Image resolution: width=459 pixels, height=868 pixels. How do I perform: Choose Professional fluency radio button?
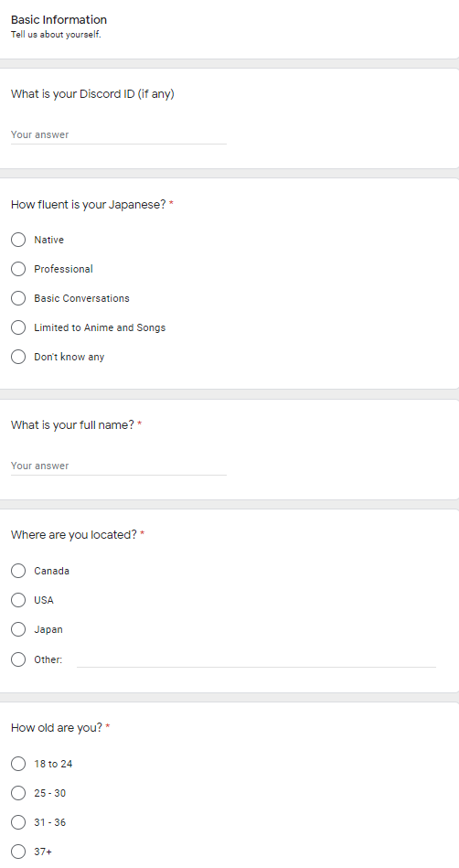pos(18,269)
